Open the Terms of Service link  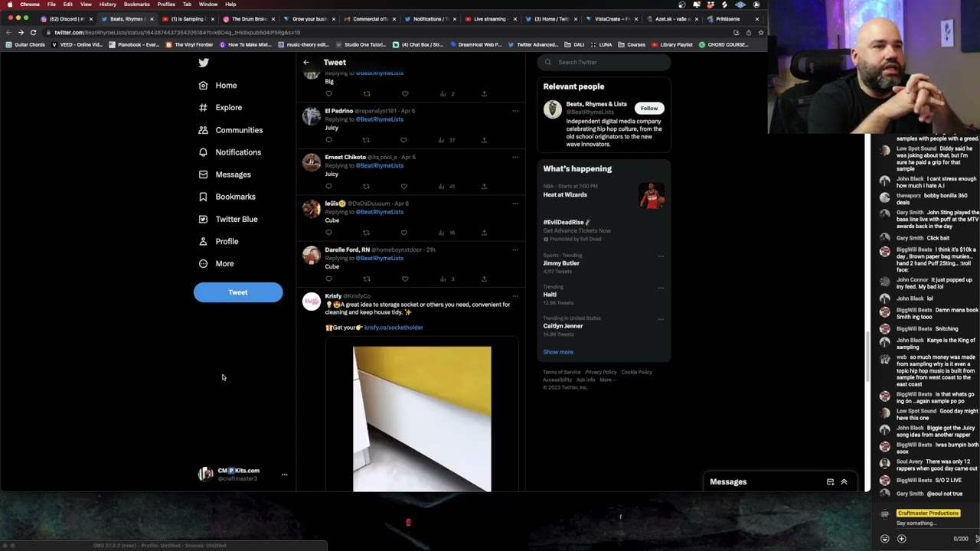point(562,372)
